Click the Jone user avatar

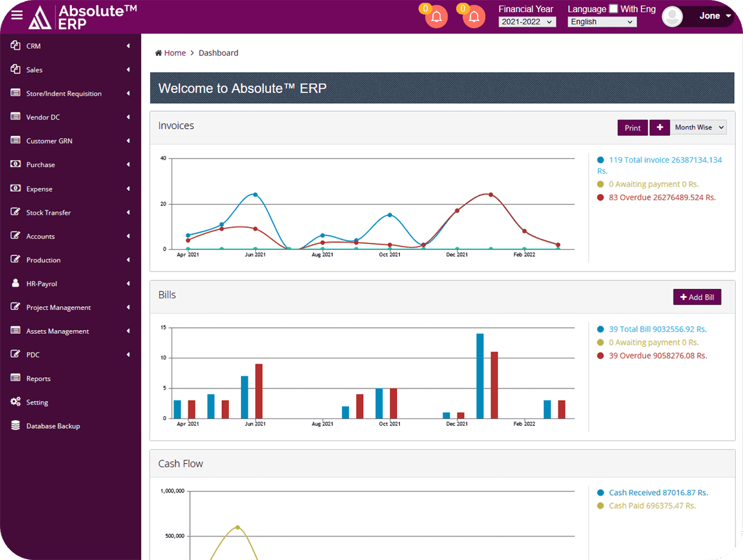coord(672,17)
